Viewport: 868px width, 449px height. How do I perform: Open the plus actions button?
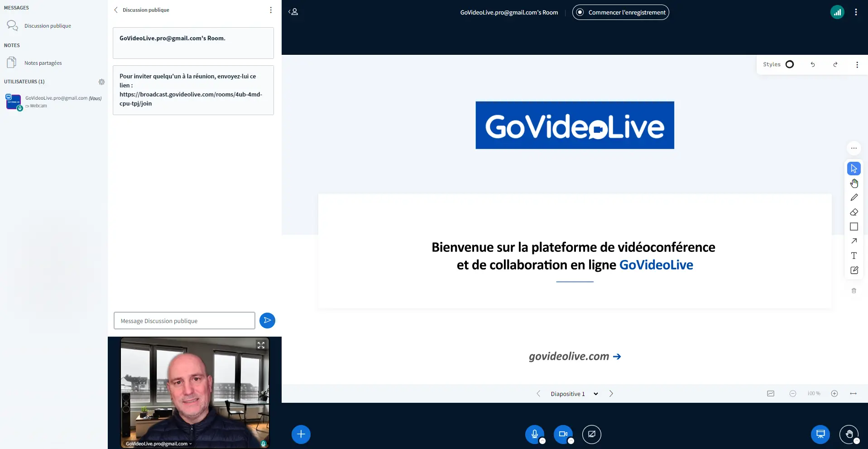coord(301,434)
